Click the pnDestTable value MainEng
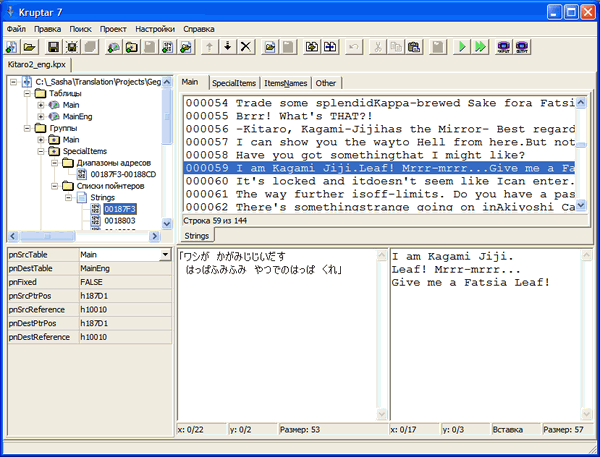 point(125,268)
